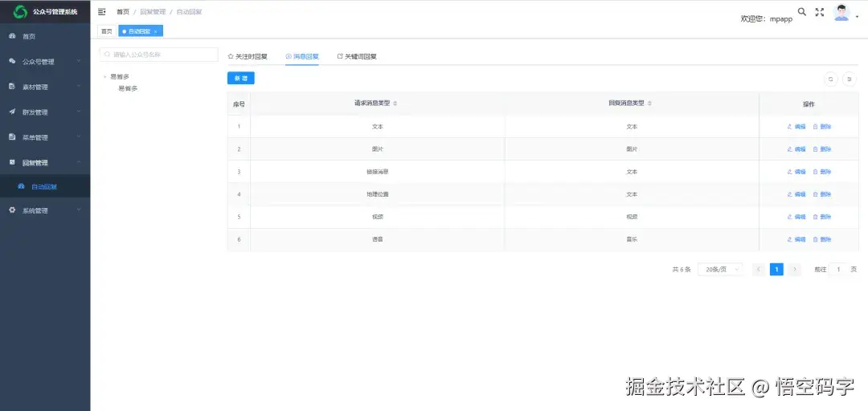Toggle fullscreen mode icon in header

pyautogui.click(x=819, y=12)
